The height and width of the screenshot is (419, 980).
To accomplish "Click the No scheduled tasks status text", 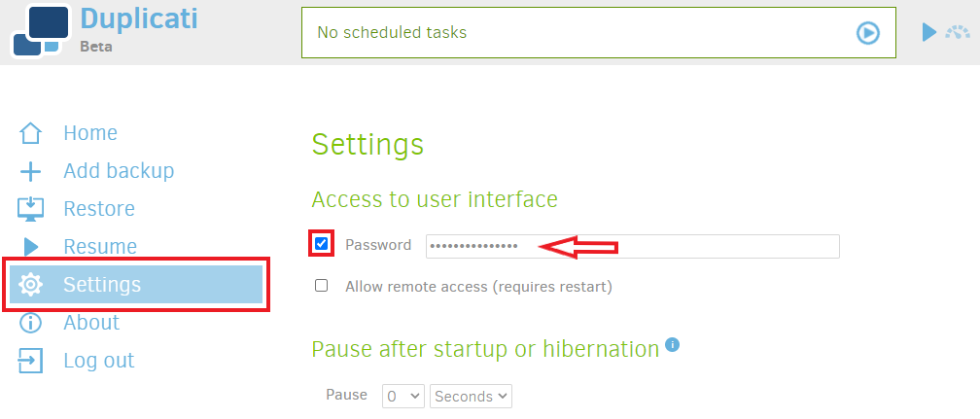I will (x=392, y=32).
